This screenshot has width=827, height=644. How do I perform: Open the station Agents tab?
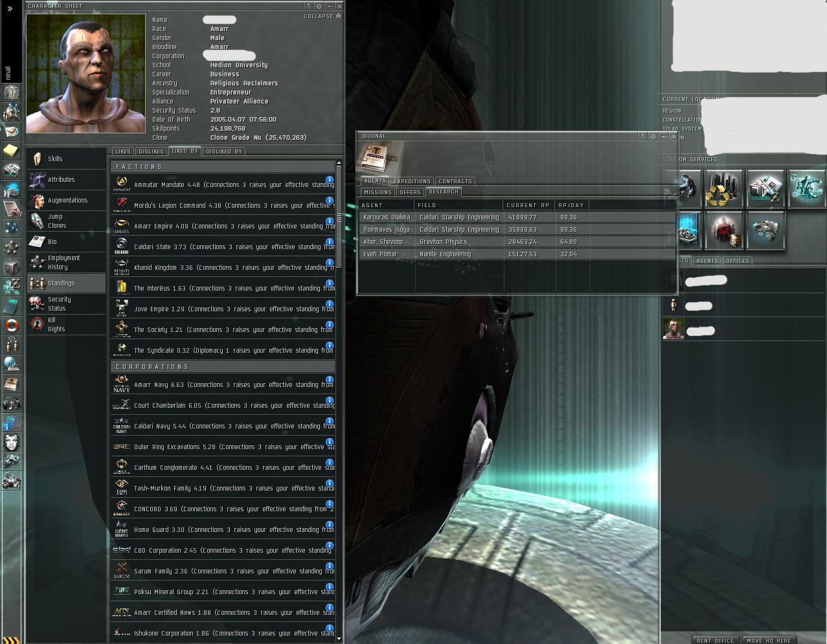pos(707,261)
